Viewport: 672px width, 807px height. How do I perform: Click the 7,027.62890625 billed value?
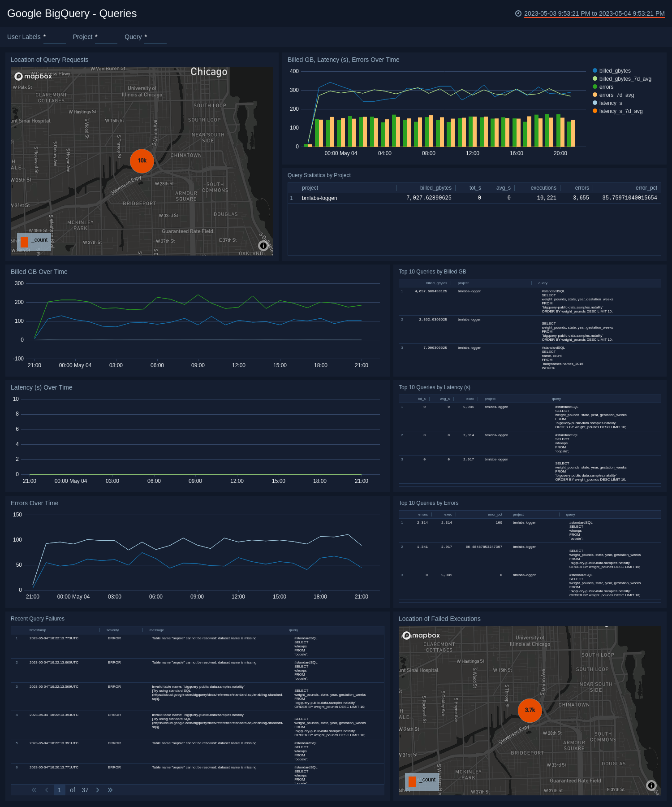429,198
